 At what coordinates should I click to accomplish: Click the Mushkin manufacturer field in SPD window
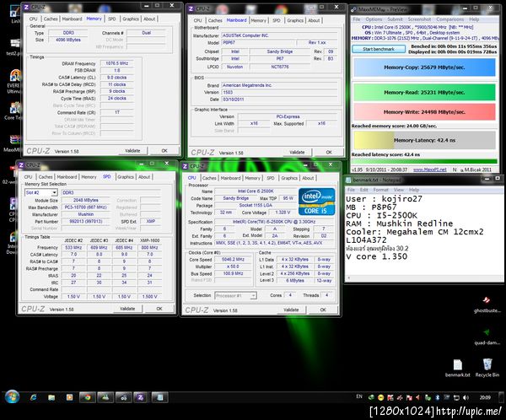85,214
